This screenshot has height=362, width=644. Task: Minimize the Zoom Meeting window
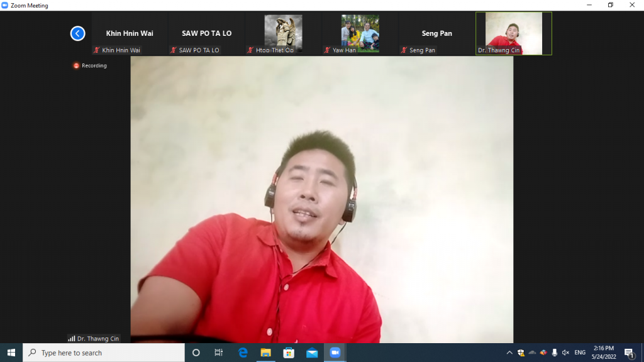tap(589, 5)
